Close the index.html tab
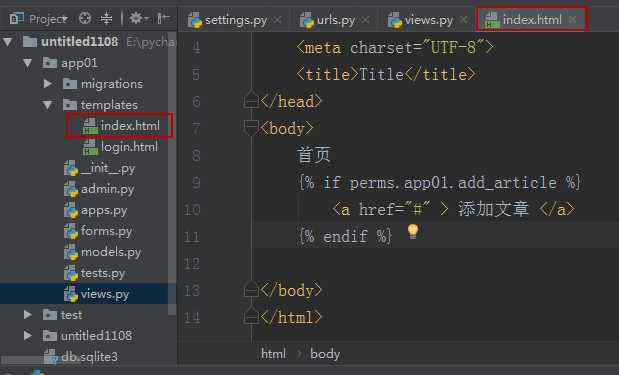 tap(572, 19)
